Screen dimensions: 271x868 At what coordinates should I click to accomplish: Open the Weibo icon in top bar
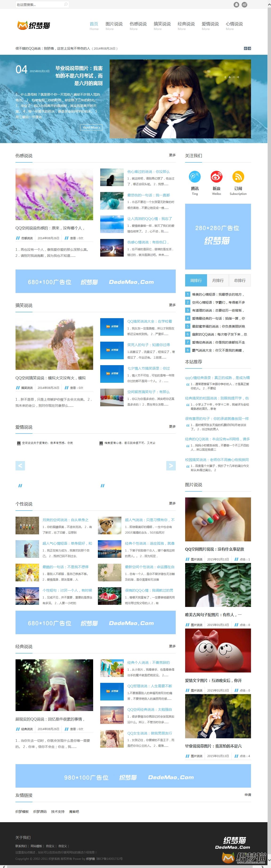tap(244, 4)
